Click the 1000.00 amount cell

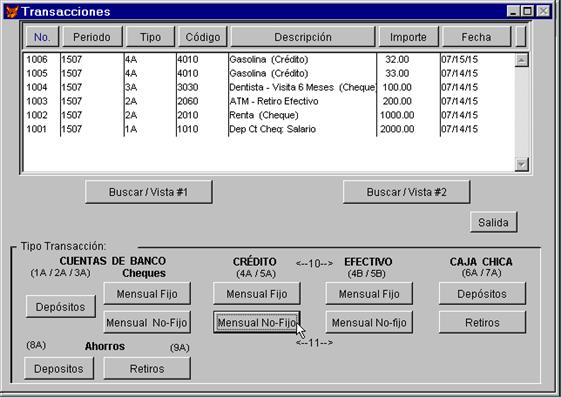[397, 115]
